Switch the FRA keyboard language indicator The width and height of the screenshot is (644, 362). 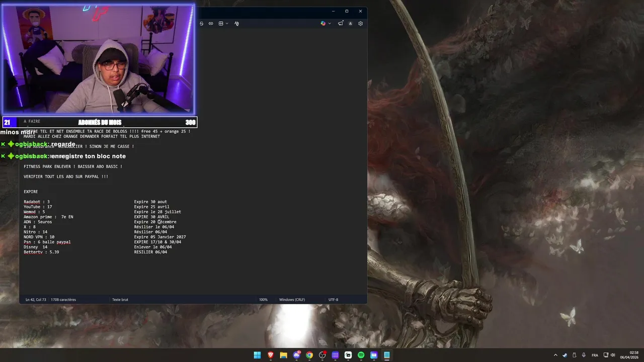pyautogui.click(x=595, y=355)
